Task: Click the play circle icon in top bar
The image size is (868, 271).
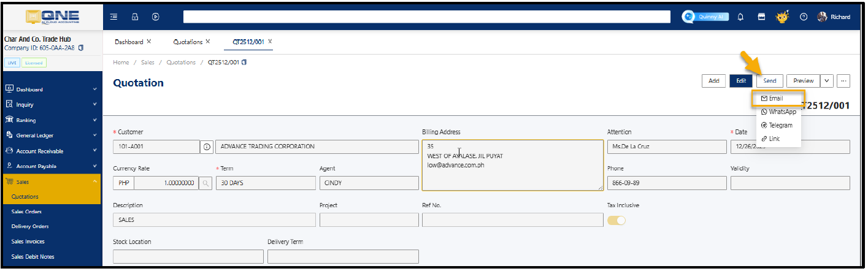Action: point(156,17)
